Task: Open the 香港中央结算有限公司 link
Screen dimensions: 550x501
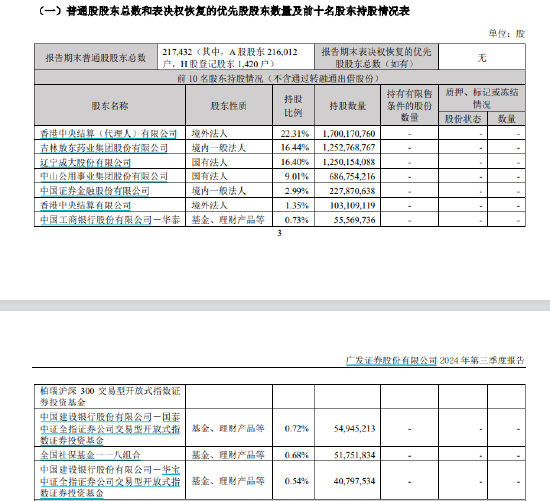Action: pos(85,205)
